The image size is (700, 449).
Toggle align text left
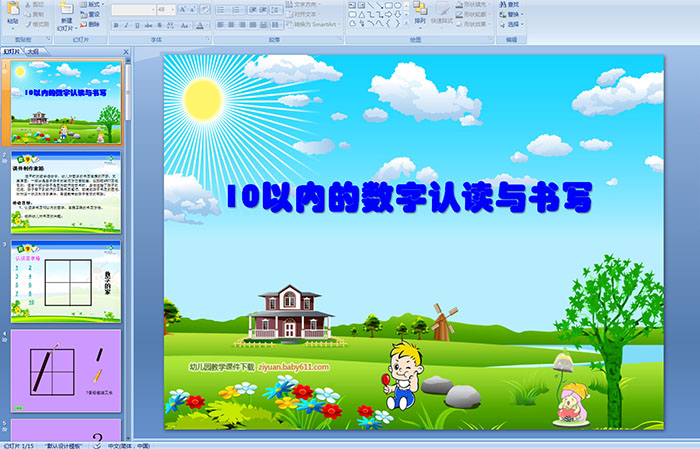click(221, 25)
